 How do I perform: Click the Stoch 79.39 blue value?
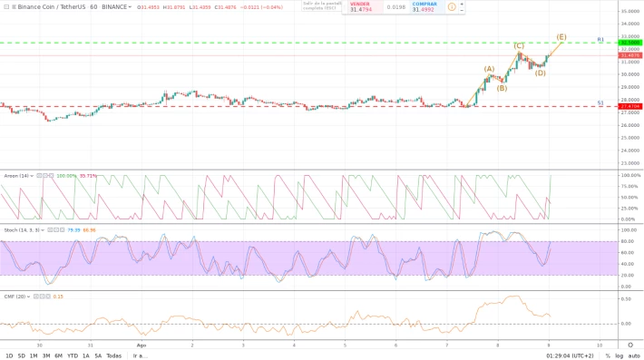(x=73, y=230)
